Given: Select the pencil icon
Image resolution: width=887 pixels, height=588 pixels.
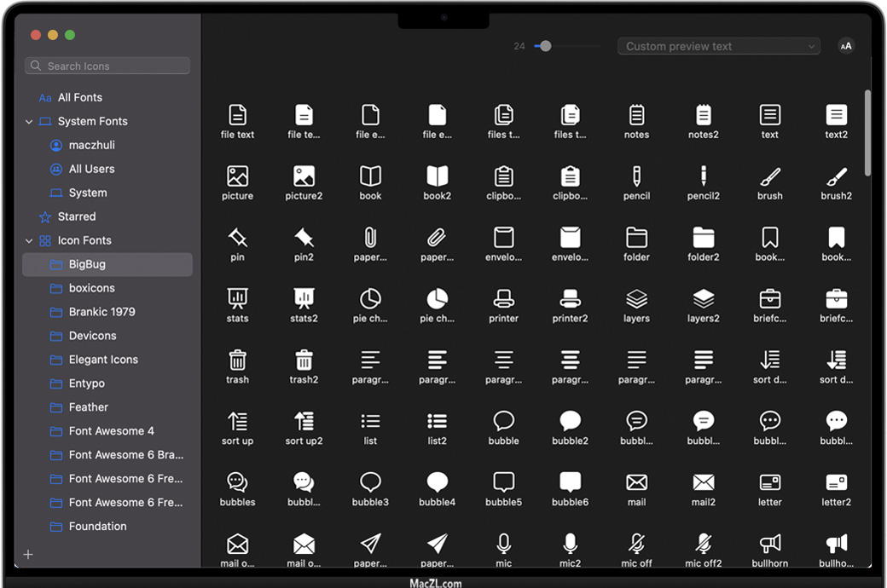Looking at the screenshot, I should tap(636, 176).
